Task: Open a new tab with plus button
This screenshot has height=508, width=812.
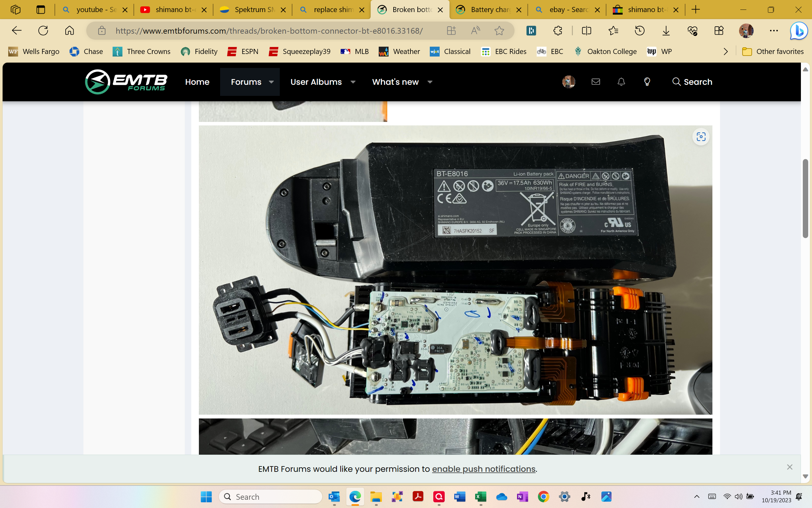Action: [696, 10]
